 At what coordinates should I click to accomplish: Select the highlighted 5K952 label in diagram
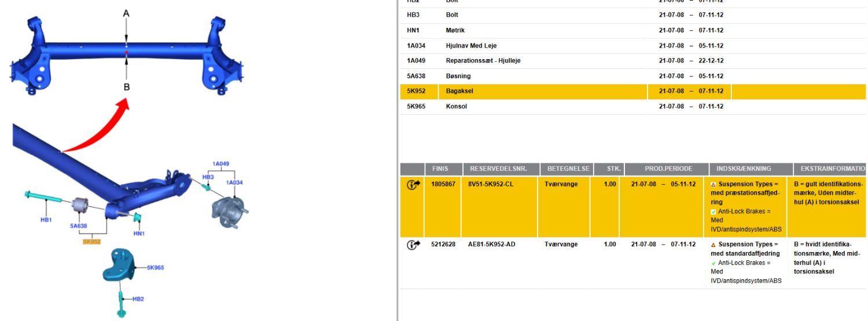pyautogui.click(x=91, y=242)
